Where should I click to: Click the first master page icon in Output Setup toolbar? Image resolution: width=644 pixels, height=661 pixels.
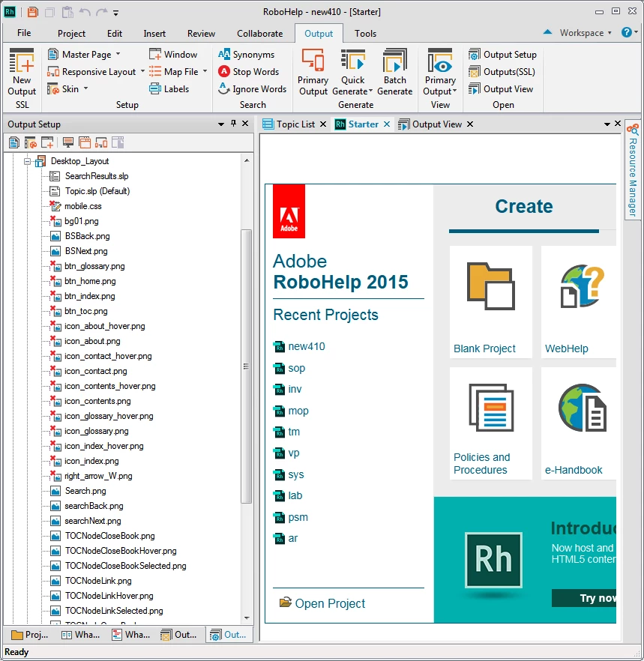pos(14,143)
